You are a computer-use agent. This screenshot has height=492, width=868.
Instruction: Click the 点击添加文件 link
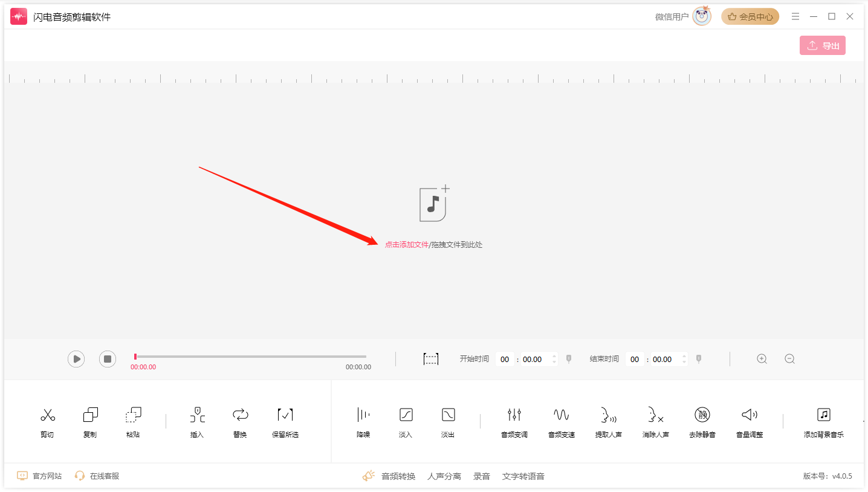(x=407, y=245)
